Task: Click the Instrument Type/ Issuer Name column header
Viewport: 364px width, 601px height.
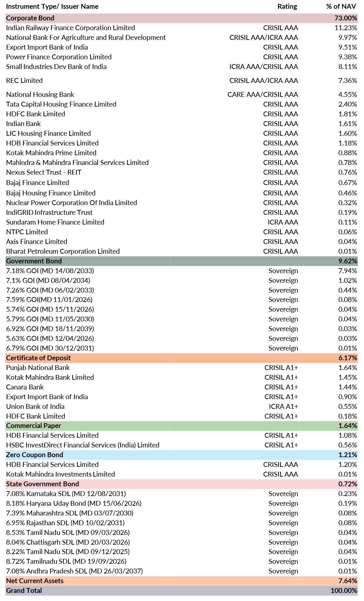Action: (x=52, y=6)
